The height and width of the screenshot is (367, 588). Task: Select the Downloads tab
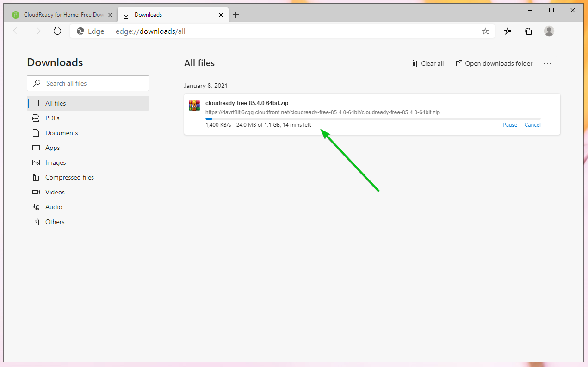(x=173, y=15)
